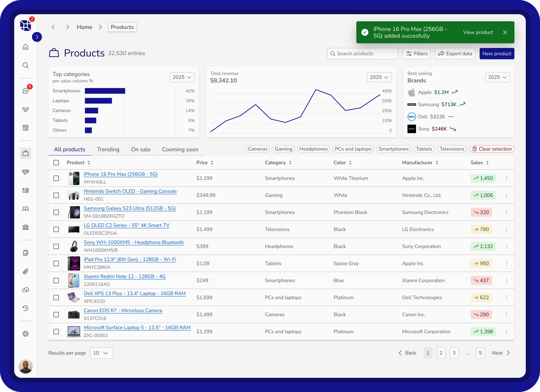The width and height of the screenshot is (540, 392).
Task: Check the Nintendo Switch OLED row checkbox
Action: [x=56, y=195]
